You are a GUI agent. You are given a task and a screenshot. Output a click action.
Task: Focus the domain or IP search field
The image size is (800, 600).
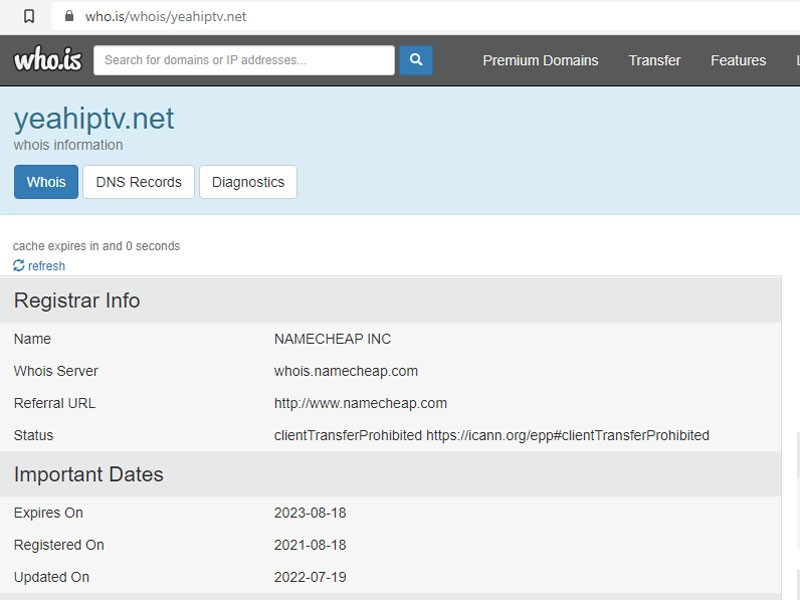click(244, 60)
